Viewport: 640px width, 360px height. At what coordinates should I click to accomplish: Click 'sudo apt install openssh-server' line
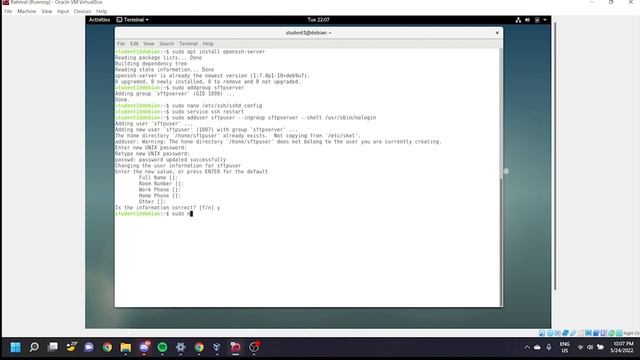pos(190,52)
